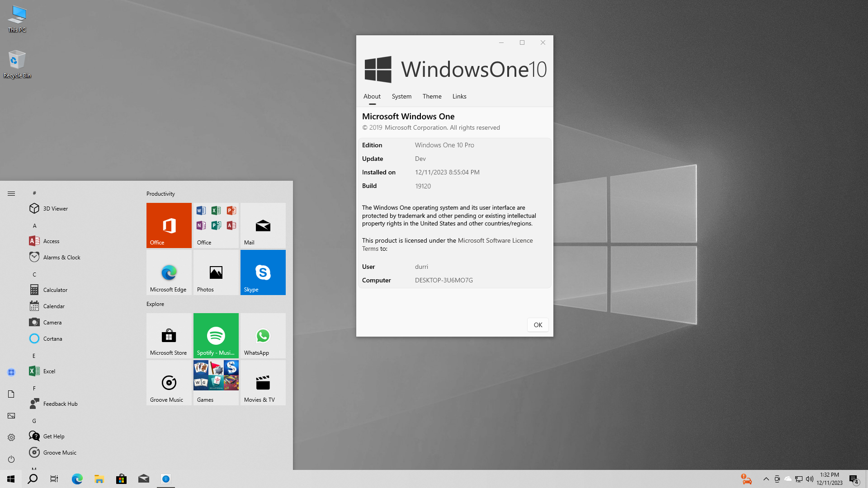Select the Productivity group header
The image size is (868, 488).
click(160, 193)
